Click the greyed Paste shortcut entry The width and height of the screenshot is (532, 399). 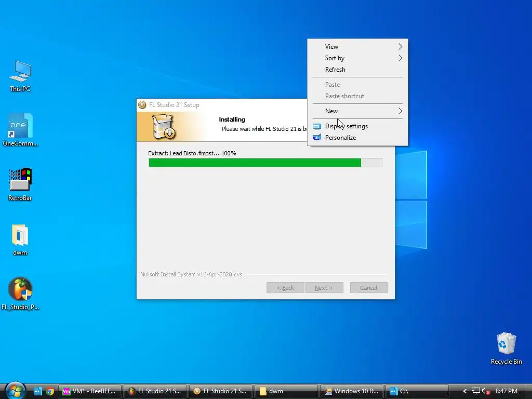coord(357,96)
